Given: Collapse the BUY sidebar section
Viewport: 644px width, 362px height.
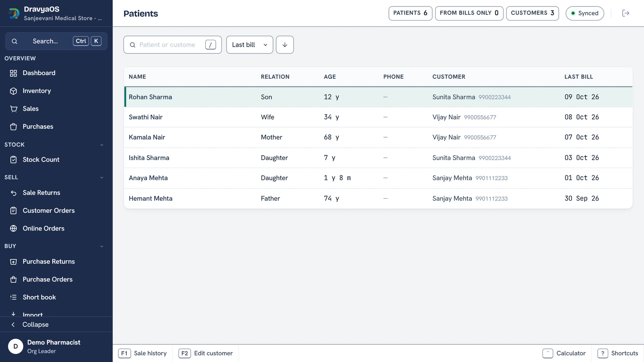Looking at the screenshot, I should pyautogui.click(x=101, y=246).
